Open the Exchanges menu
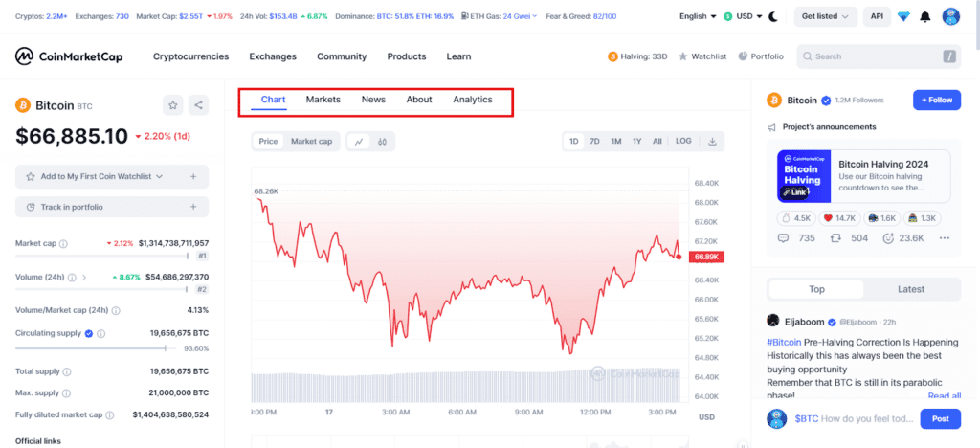 pyautogui.click(x=273, y=56)
